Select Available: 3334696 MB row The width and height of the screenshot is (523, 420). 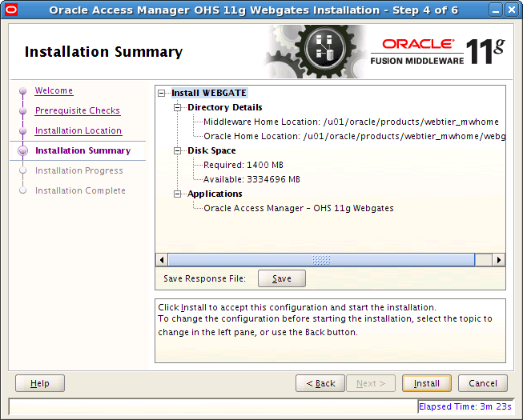tap(251, 179)
